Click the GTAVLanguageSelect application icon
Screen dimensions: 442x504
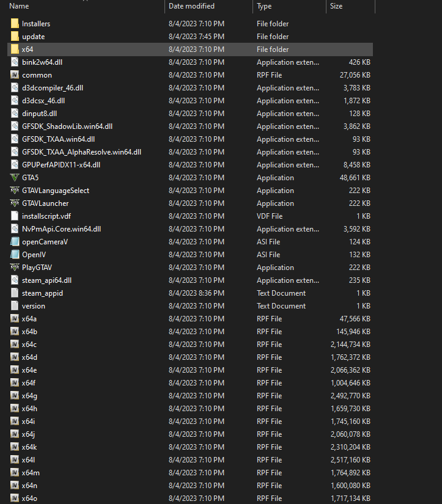[15, 190]
